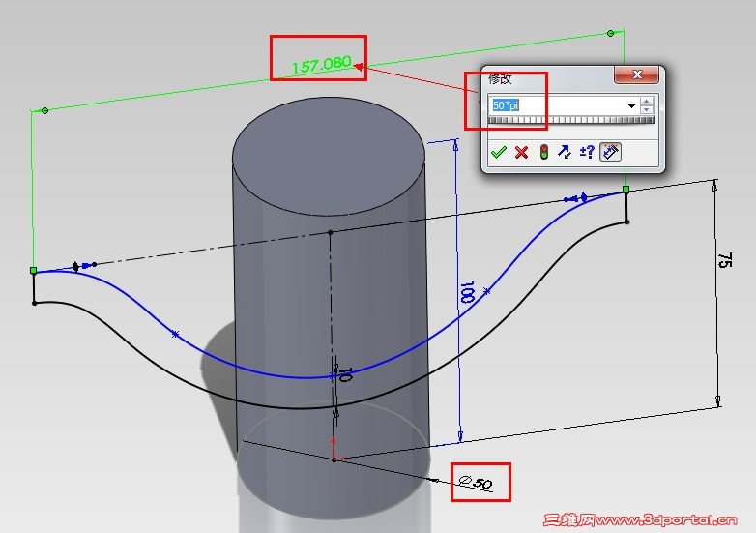Click the top face of the cylinder

point(329,157)
